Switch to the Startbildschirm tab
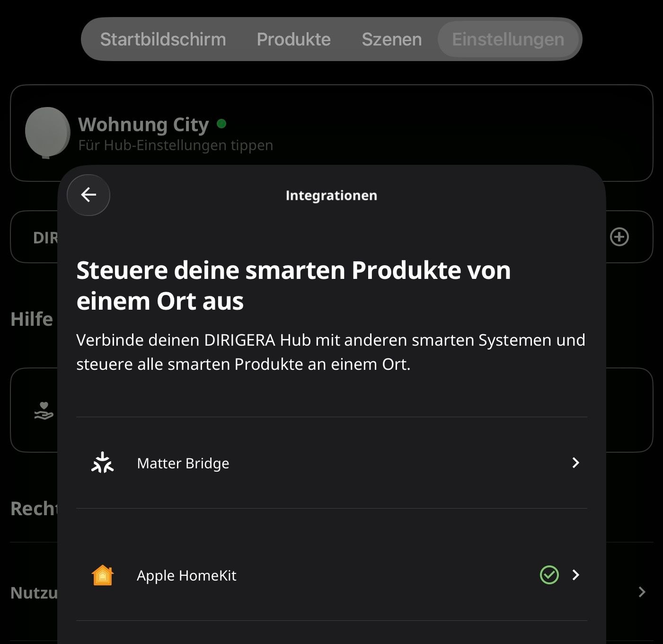The width and height of the screenshot is (663, 644). [163, 39]
